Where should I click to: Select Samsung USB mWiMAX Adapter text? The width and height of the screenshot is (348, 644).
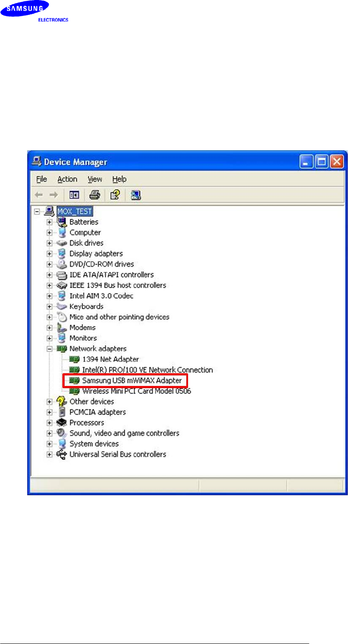coord(132,380)
